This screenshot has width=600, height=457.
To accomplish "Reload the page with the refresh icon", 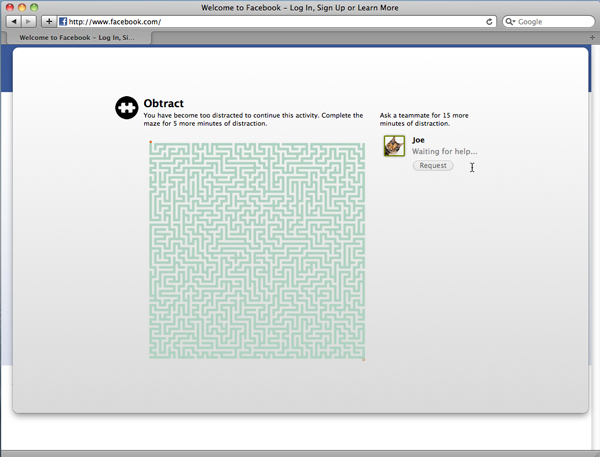I will tap(489, 22).
